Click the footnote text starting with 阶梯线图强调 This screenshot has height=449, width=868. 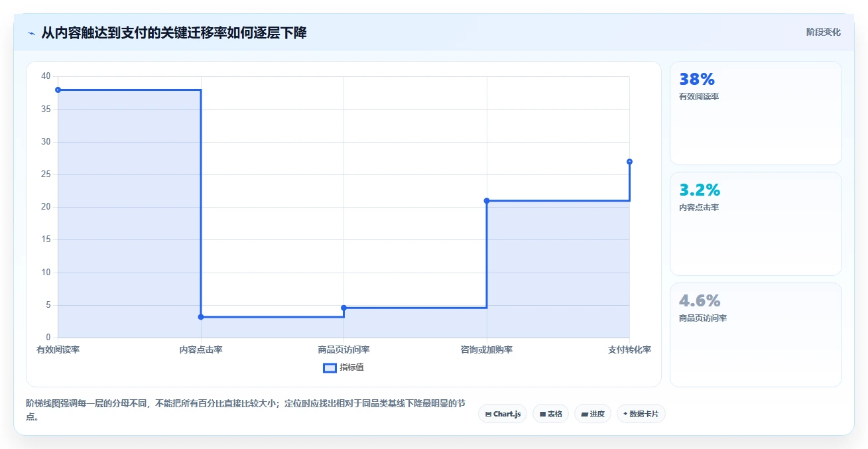[245, 409]
